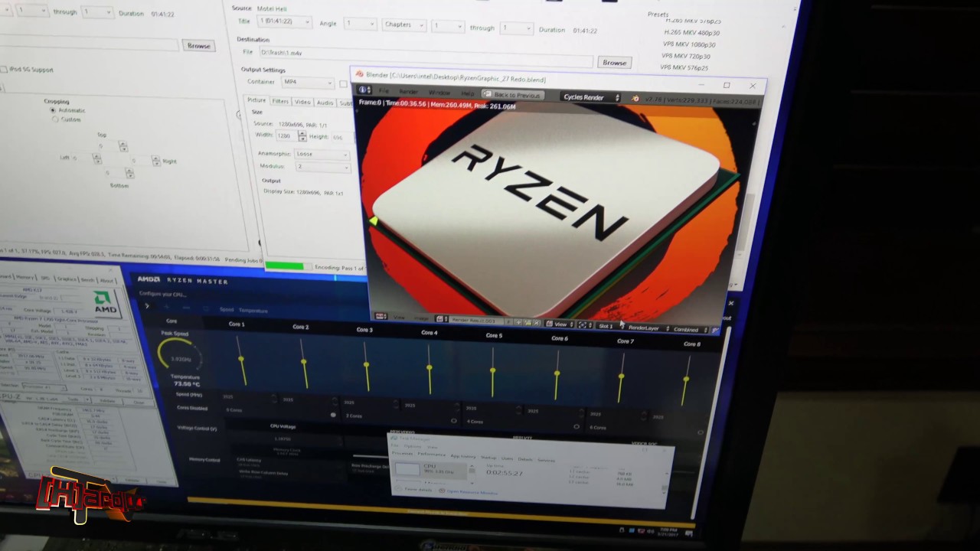Click the plus new image icon in Blender

[x=518, y=322]
